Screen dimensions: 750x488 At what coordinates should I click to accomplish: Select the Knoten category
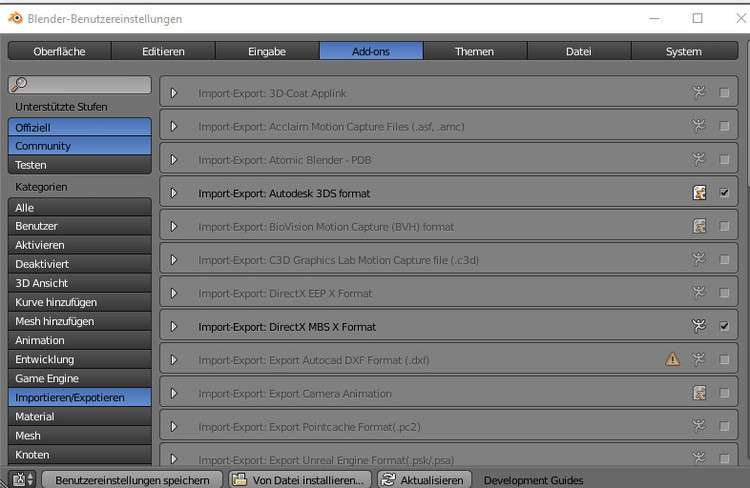click(79, 455)
